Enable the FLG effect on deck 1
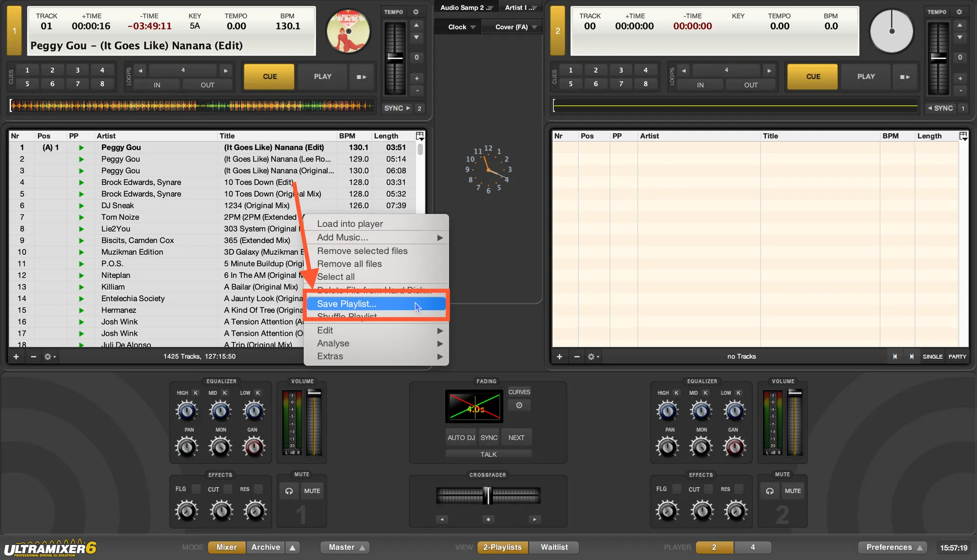 196,489
